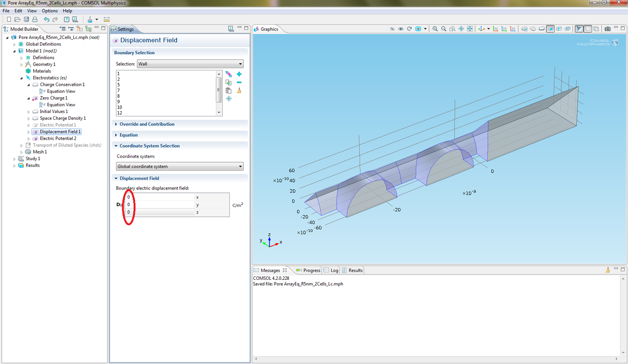
Task: Click the Zoom In icon in Graphics toolbar
Action: pyautogui.click(x=435, y=29)
